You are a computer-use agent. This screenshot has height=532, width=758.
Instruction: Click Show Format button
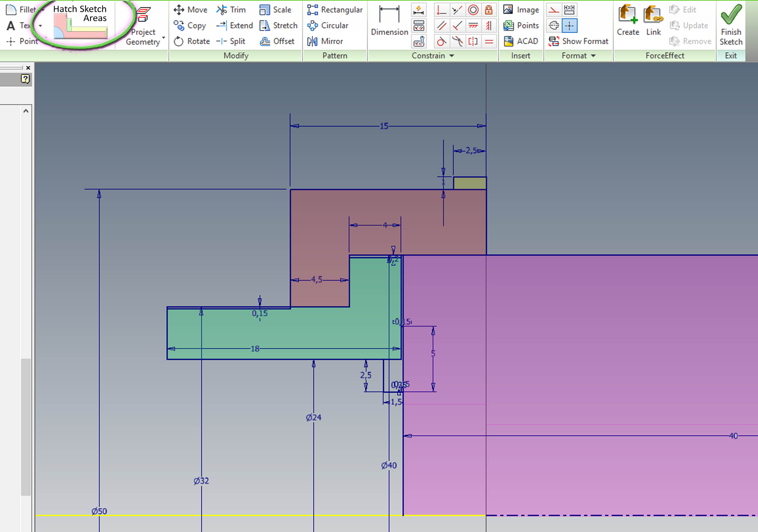(578, 41)
